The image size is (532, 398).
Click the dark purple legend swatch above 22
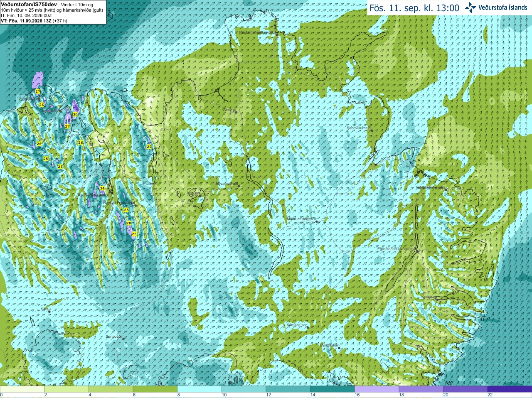[509, 389]
